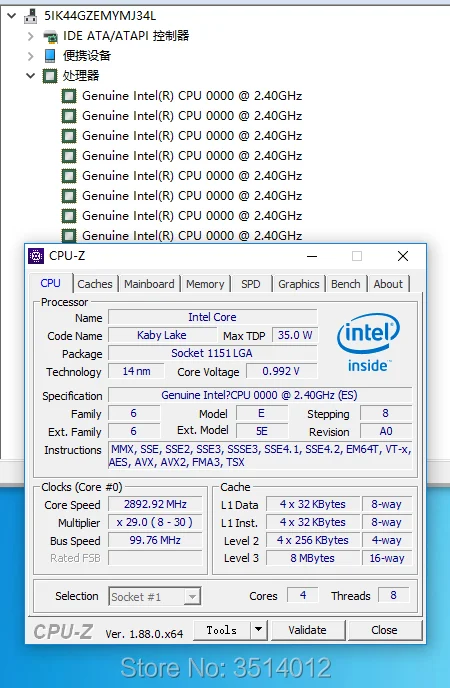Click the Package value 'Socket 1151 LGA'
450x688 pixels.
(x=213, y=353)
